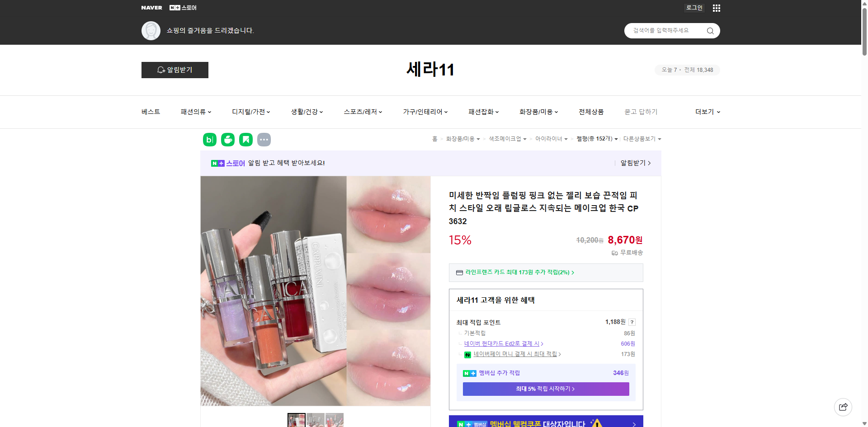This screenshot has width=868, height=427.
Task: Click the green Naver Cafe cup icon
Action: point(227,140)
